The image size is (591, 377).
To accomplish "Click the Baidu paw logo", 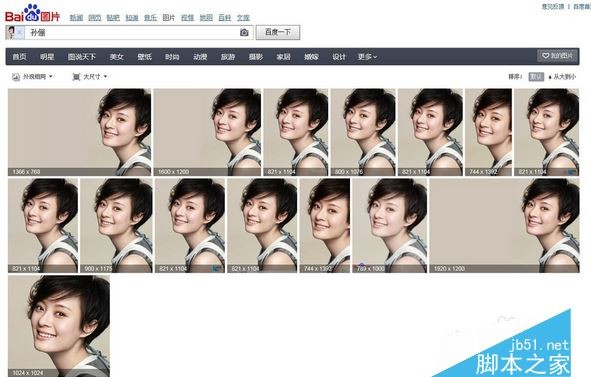I will pyautogui.click(x=32, y=12).
